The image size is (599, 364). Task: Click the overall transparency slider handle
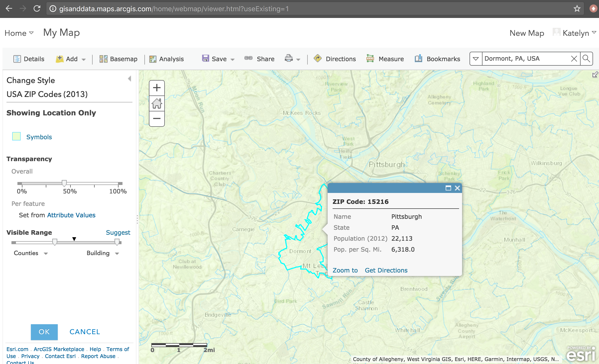[64, 183]
